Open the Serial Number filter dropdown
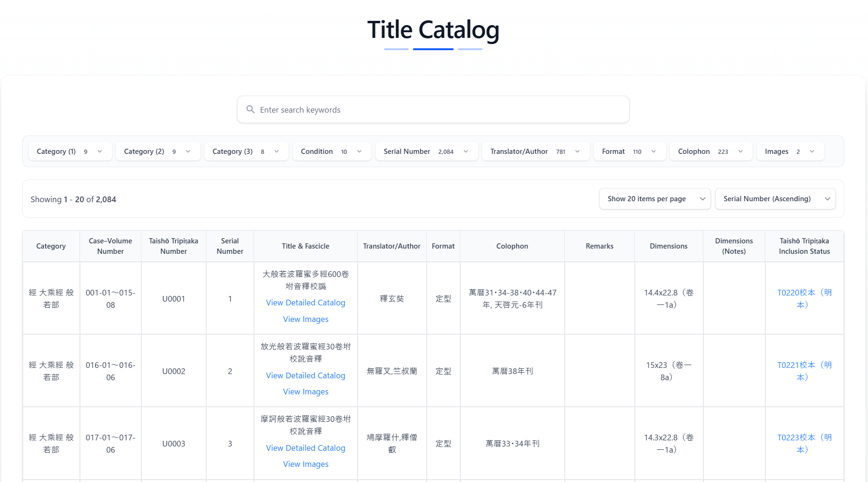The image size is (868, 482). 426,151
